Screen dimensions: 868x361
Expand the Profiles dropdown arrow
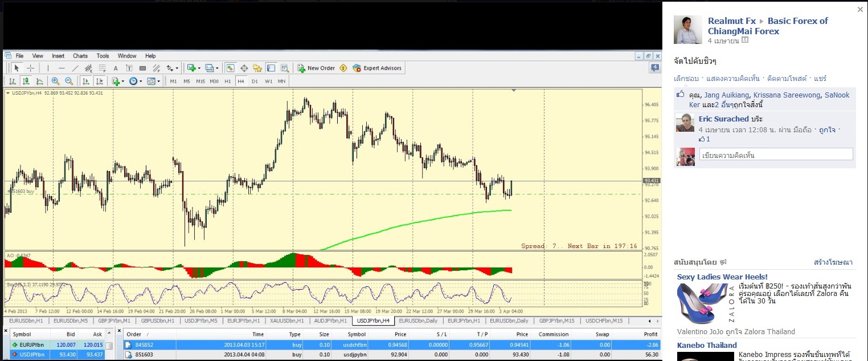click(217, 68)
